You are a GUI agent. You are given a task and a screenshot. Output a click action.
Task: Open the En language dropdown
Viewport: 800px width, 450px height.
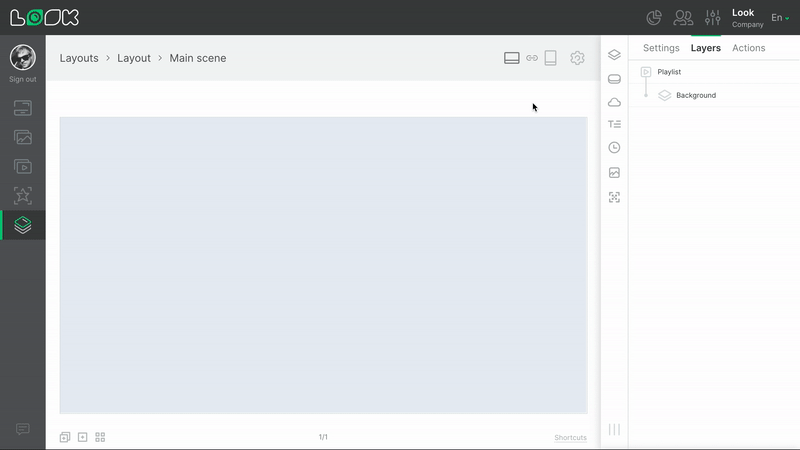click(780, 18)
